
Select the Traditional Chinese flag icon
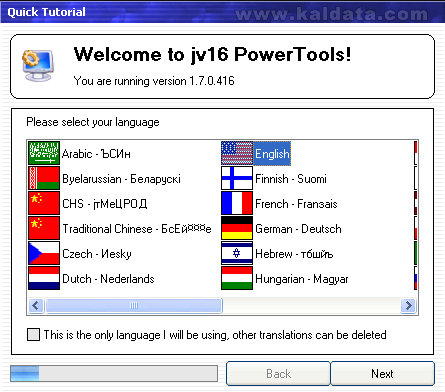tap(44, 228)
